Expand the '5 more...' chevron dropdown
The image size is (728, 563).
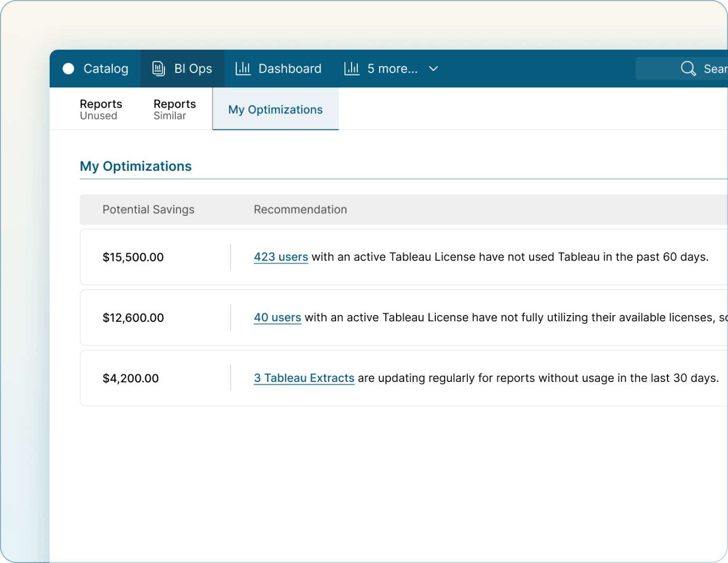pyautogui.click(x=433, y=68)
